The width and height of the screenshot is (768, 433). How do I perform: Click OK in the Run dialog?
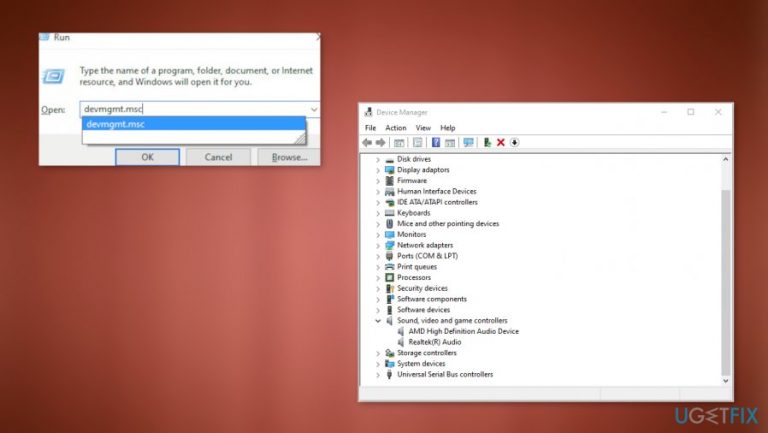[x=147, y=157]
